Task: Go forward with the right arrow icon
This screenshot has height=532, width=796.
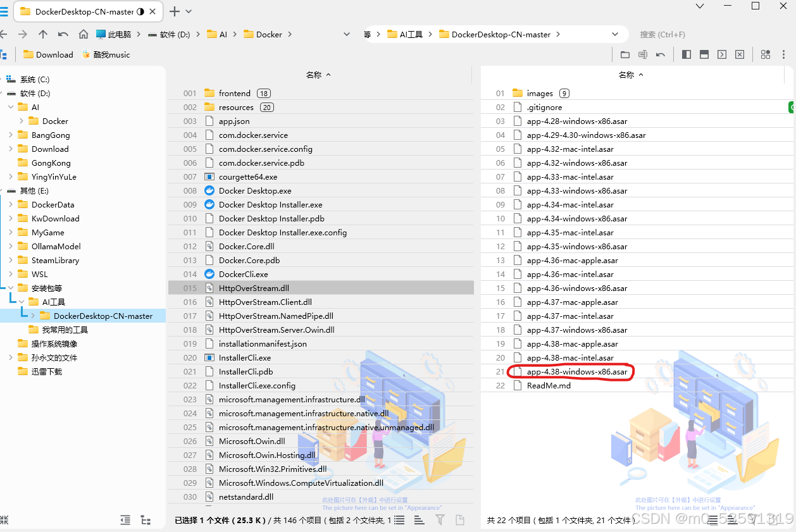Action: click(23, 34)
